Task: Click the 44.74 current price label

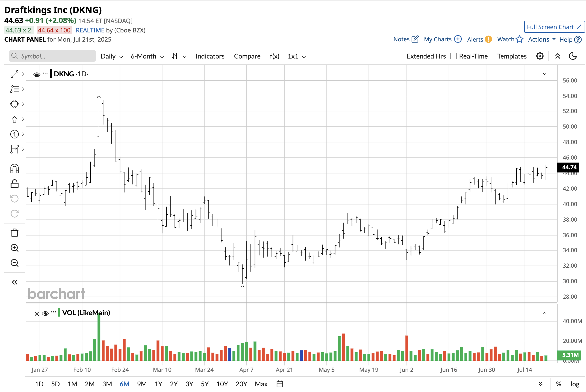Action: coord(568,167)
